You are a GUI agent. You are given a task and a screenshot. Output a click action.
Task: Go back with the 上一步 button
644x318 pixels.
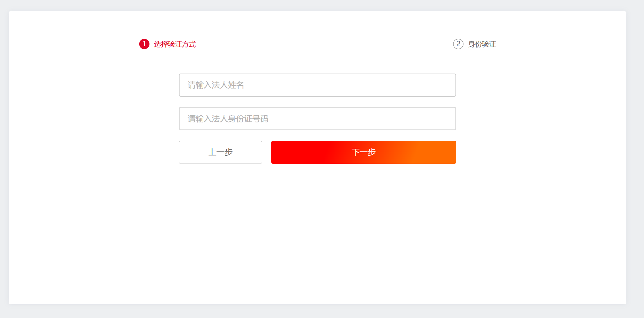pos(220,152)
